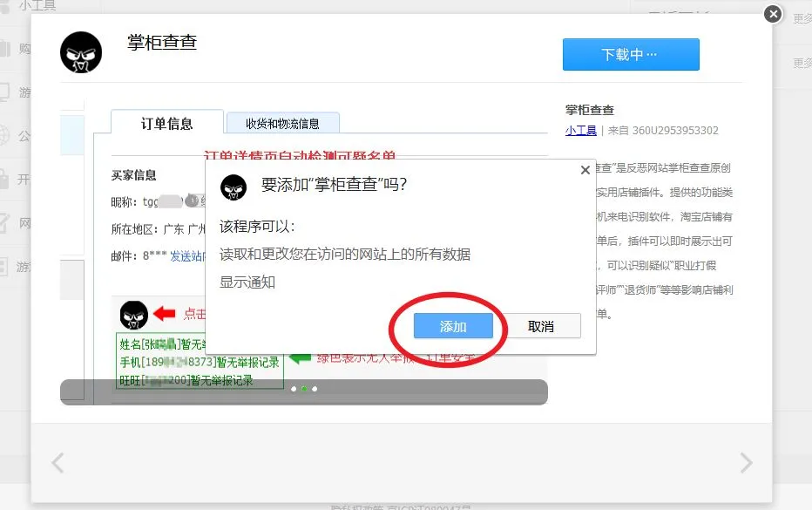812x510 pixels.
Task: Click the 掌柜查查 logo in overlay header
Action: tap(81, 52)
